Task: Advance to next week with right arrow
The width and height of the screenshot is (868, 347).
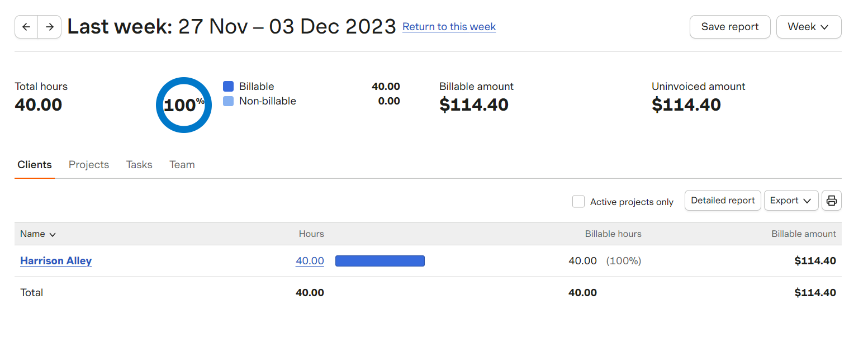Action: coord(50,27)
